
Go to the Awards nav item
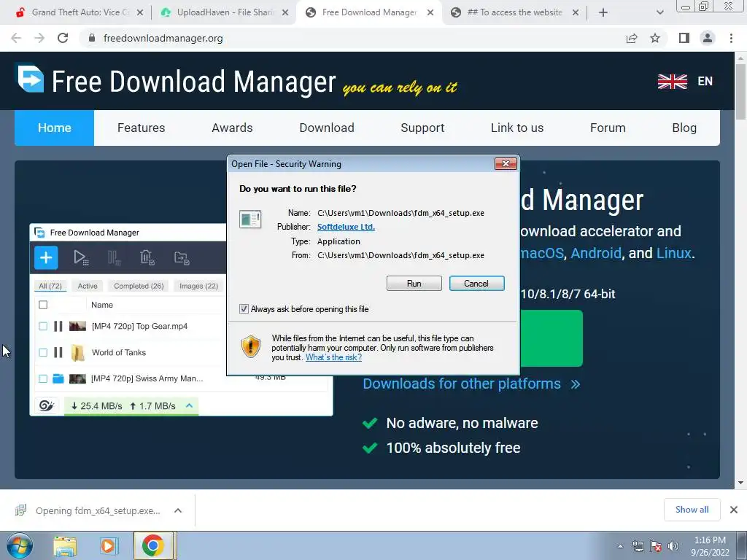[232, 128]
